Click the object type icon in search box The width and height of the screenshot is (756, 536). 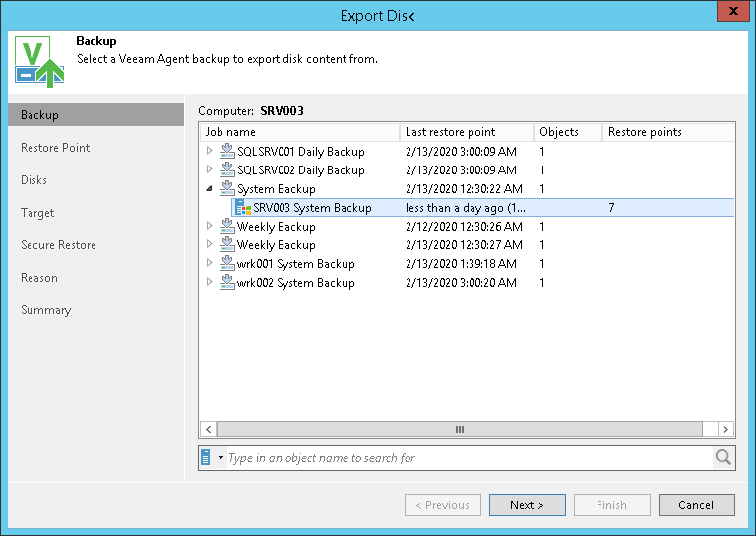206,457
